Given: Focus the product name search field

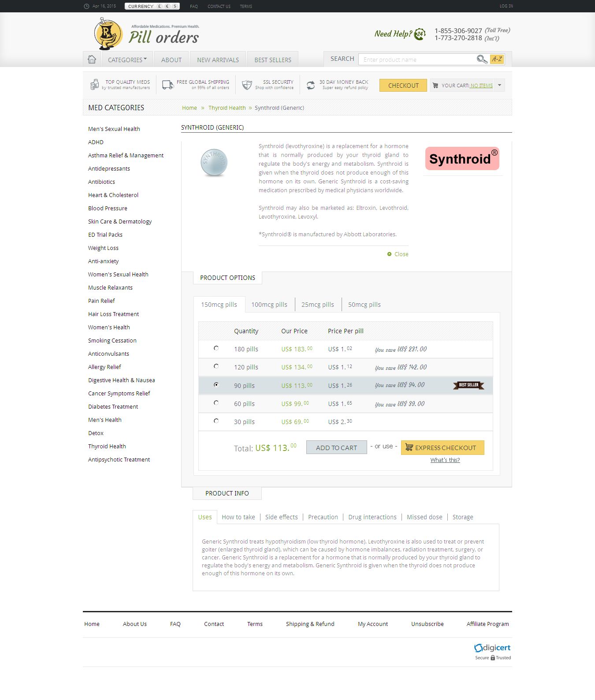Looking at the screenshot, I should click(x=416, y=60).
